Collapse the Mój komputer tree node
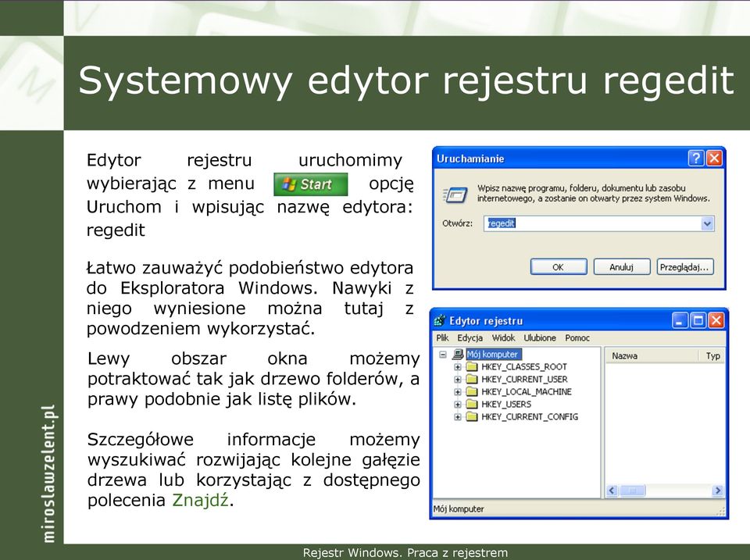Image resolution: width=750 pixels, height=560 pixels. [x=443, y=355]
